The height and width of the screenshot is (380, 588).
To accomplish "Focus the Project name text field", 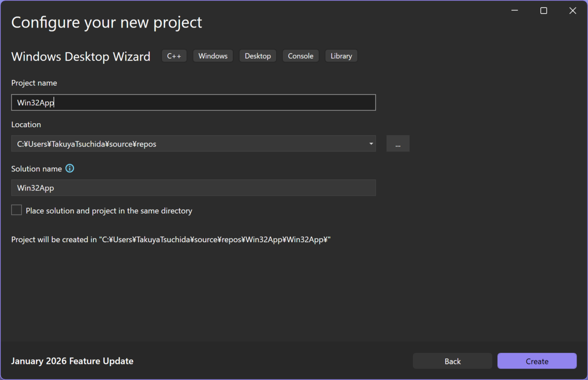I will (193, 102).
